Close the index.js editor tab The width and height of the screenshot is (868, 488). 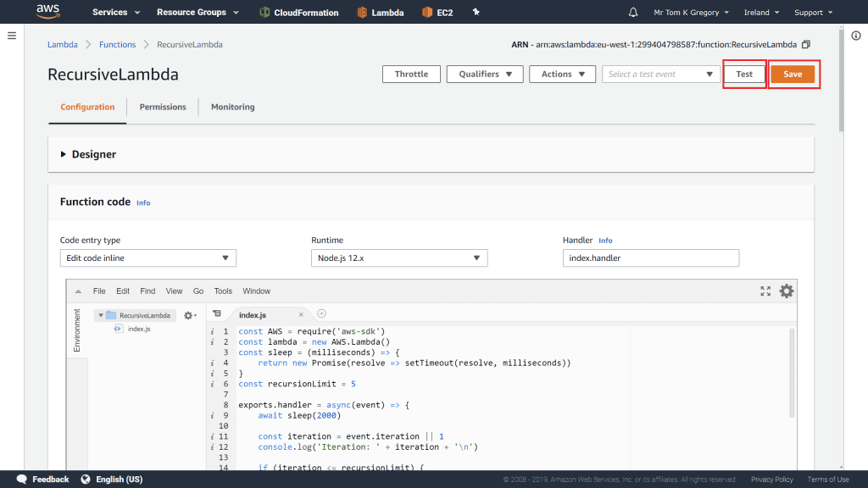coord(301,314)
